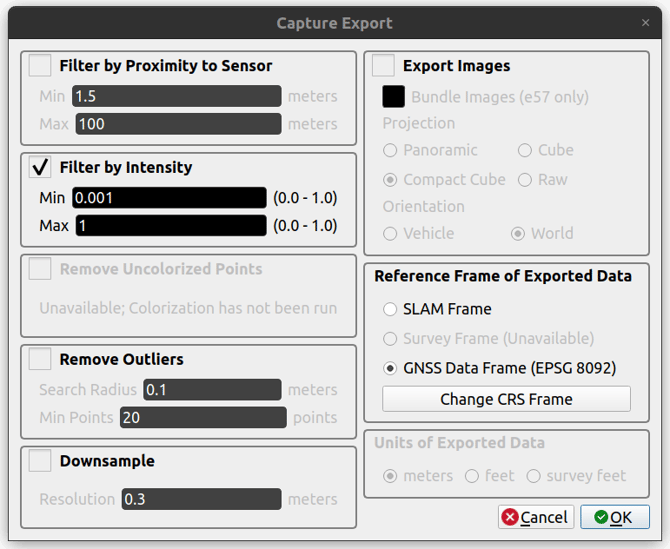The image size is (670, 549).
Task: Click the Remove Uncolorized Points checkbox
Action: tap(40, 269)
